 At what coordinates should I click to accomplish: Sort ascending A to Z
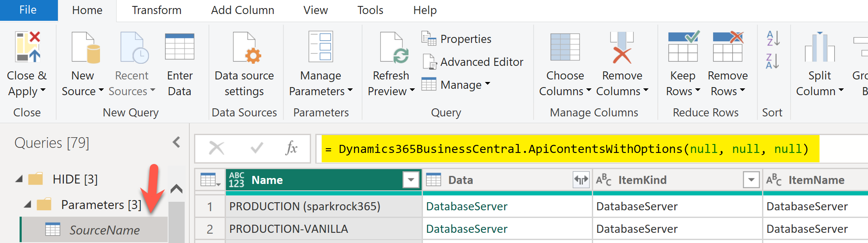click(773, 38)
